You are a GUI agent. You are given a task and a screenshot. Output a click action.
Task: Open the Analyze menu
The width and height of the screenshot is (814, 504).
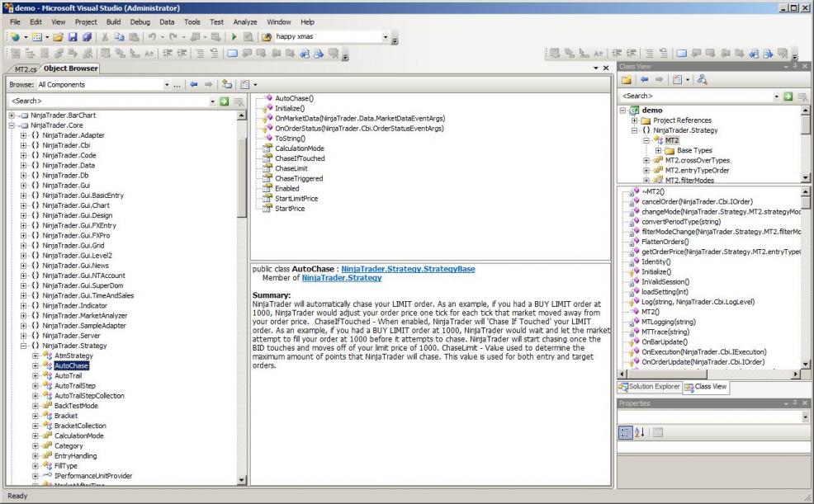click(x=245, y=21)
